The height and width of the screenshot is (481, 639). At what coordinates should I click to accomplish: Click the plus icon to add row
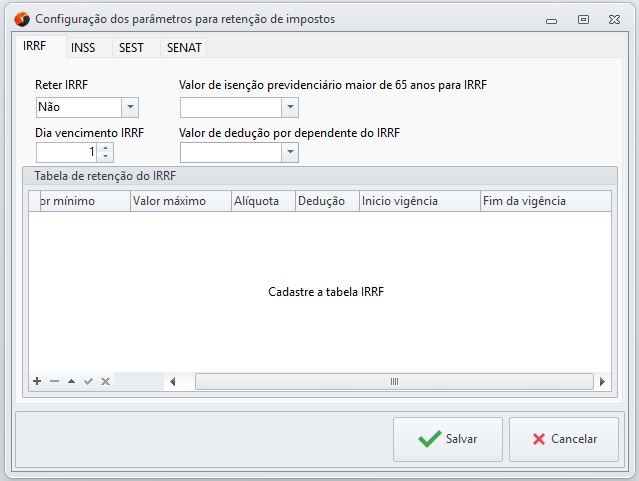pos(37,381)
